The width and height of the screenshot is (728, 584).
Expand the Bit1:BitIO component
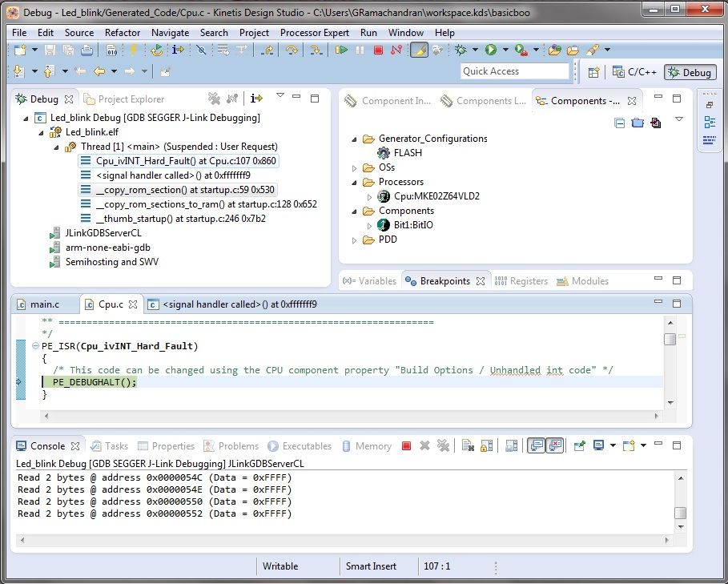click(x=369, y=226)
